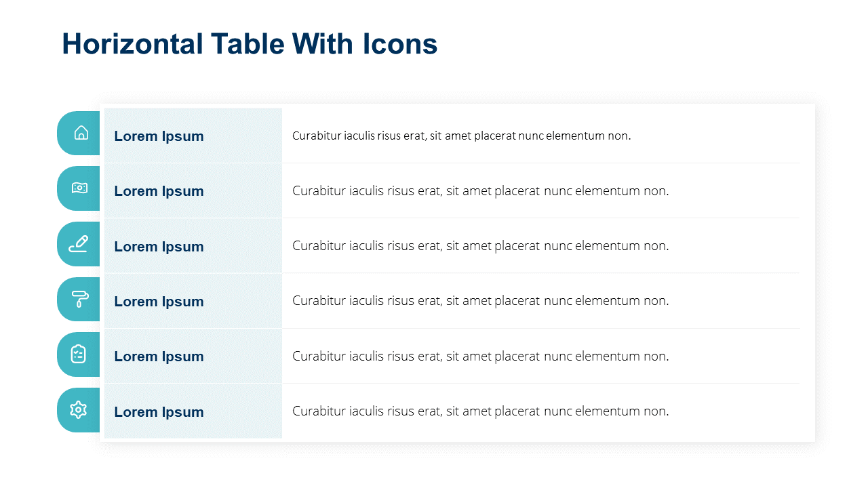Select the 'Curabitur iaculis' description in the last row
Screen dimensions: 868x488
pyautogui.click(x=480, y=411)
